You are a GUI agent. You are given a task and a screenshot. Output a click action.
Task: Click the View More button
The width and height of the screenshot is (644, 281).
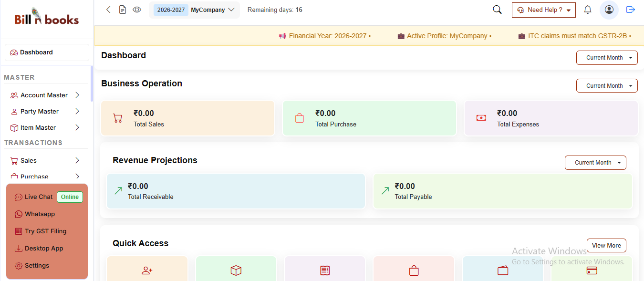click(x=606, y=246)
